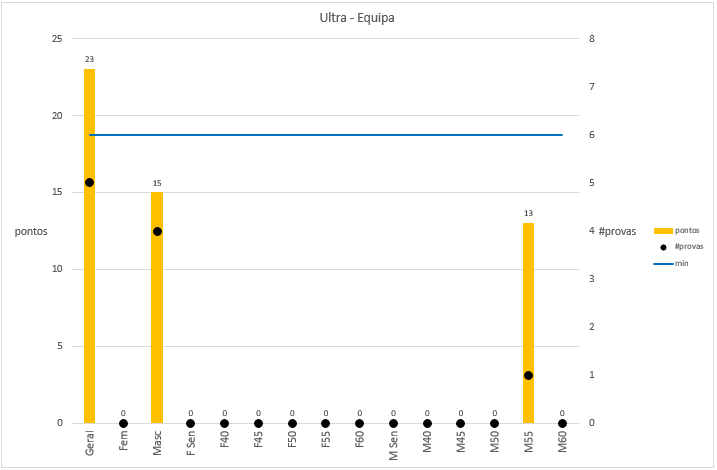
Task: Select the blue min horizontal line
Action: [x=326, y=135]
